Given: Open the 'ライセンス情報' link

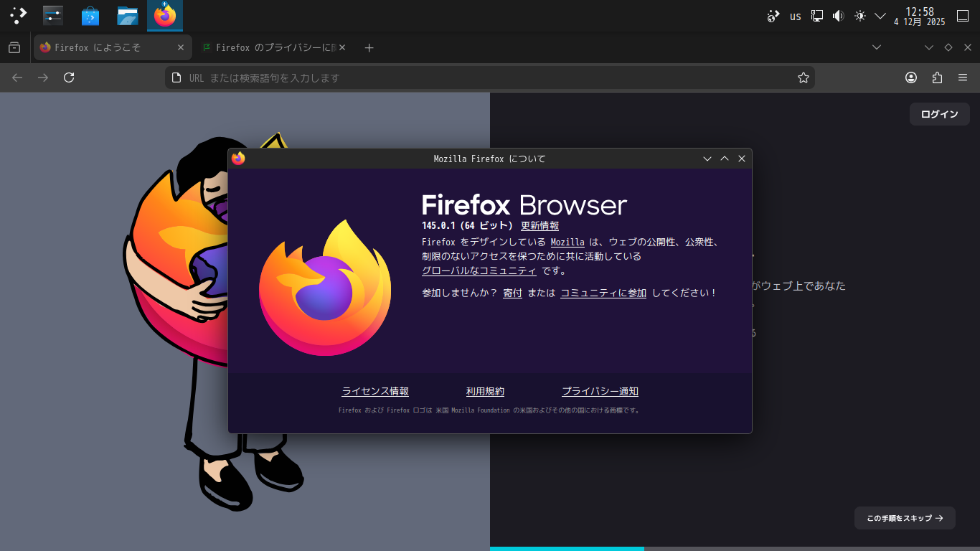Looking at the screenshot, I should (375, 391).
